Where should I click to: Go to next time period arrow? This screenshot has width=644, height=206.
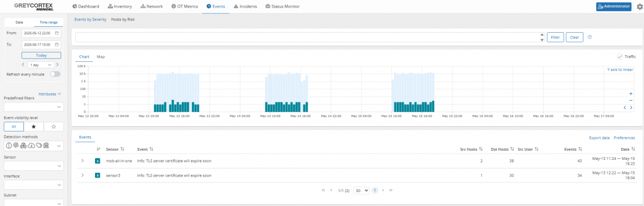pyautogui.click(x=57, y=64)
